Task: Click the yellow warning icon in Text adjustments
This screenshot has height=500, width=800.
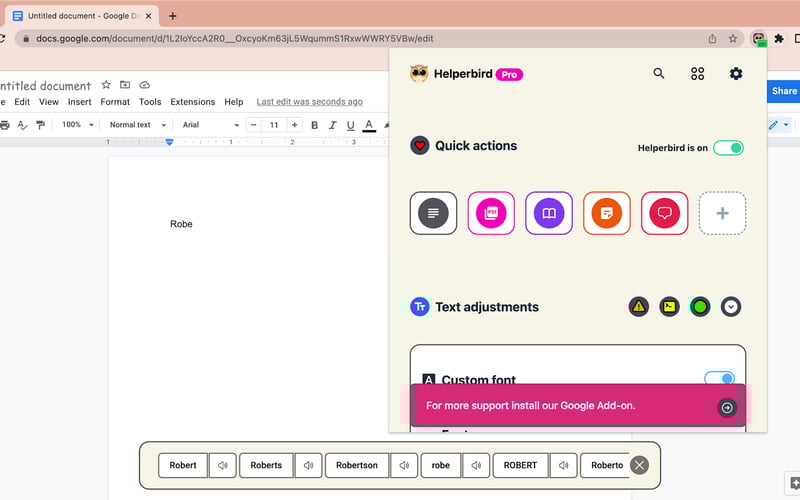Action: pyautogui.click(x=639, y=307)
